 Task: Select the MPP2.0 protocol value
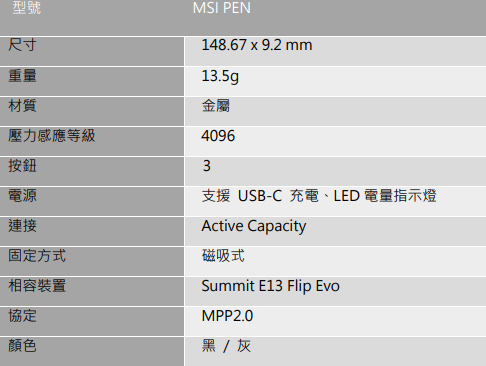pyautogui.click(x=227, y=316)
